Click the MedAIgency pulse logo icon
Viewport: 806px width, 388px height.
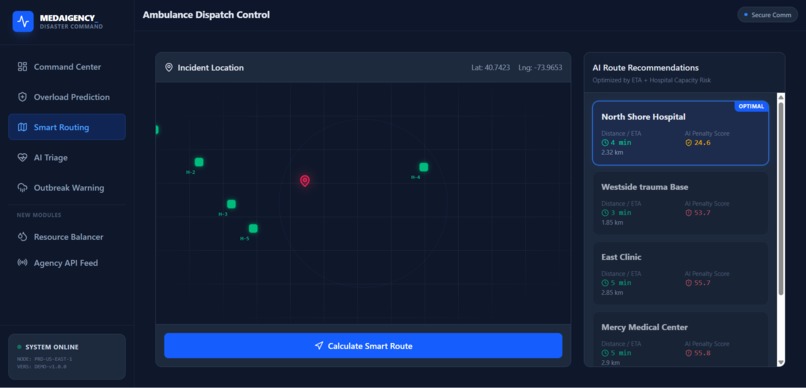click(23, 21)
